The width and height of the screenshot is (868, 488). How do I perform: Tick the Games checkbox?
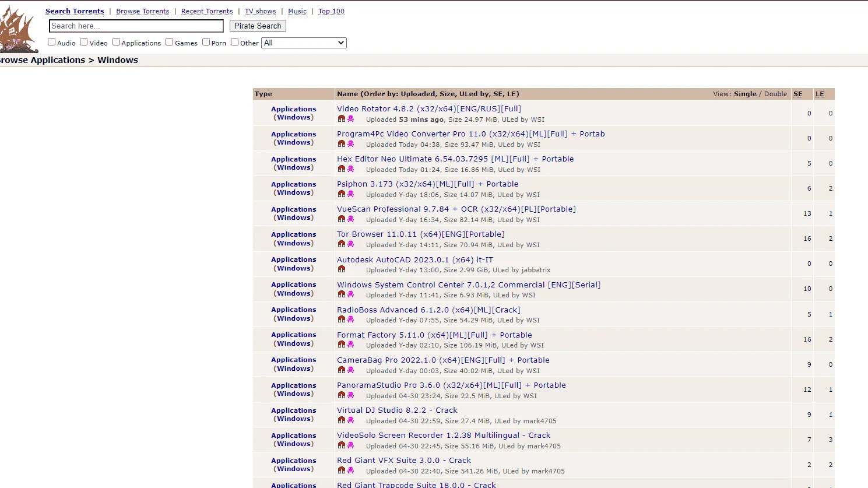pyautogui.click(x=170, y=42)
